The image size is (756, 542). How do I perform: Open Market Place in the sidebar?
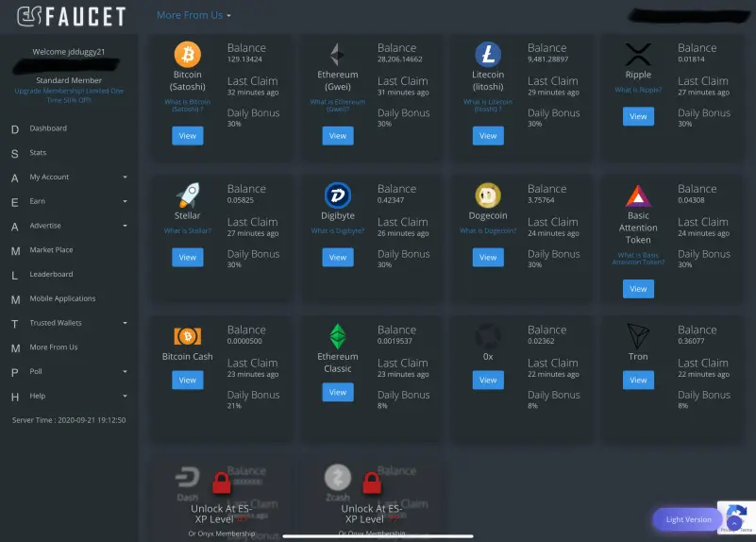[51, 250]
